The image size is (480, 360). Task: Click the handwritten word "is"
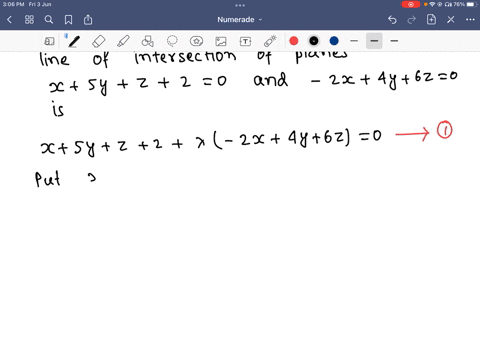coord(58,109)
